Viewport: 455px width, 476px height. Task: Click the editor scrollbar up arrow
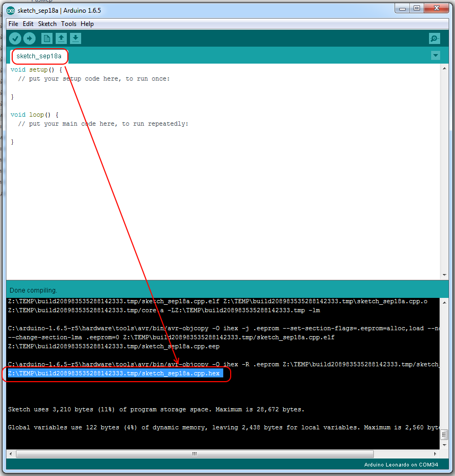click(x=444, y=68)
